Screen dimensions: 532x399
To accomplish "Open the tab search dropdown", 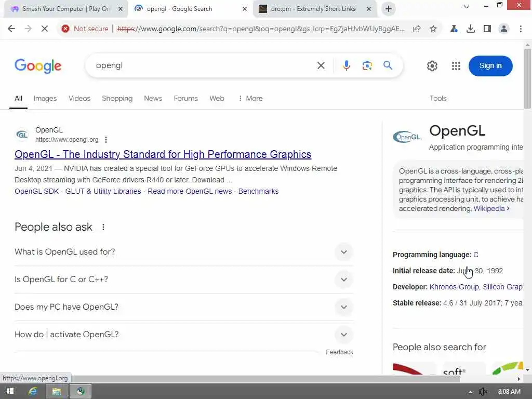I will pyautogui.click(x=467, y=6).
